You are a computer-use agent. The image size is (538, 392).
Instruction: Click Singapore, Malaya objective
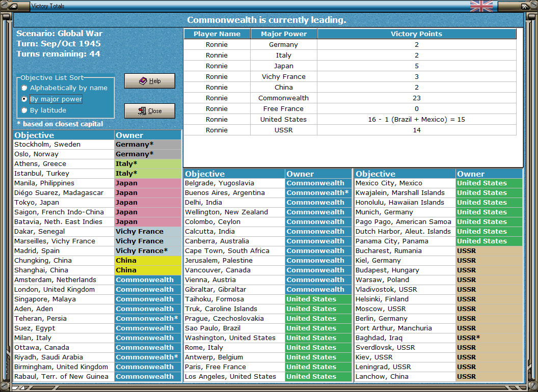click(64, 299)
